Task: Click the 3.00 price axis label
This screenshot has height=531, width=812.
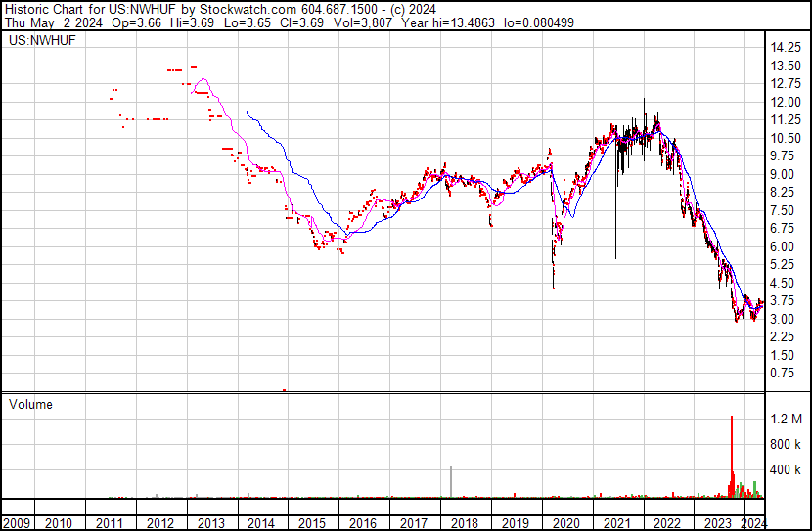Action: pos(782,319)
